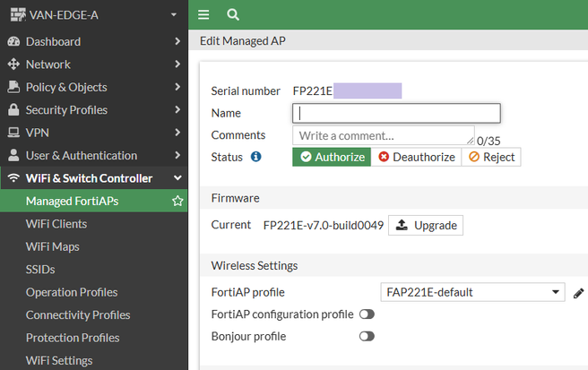This screenshot has width=588, height=370.
Task: Click the star icon beside Managed FortiAPs
Action: [177, 202]
